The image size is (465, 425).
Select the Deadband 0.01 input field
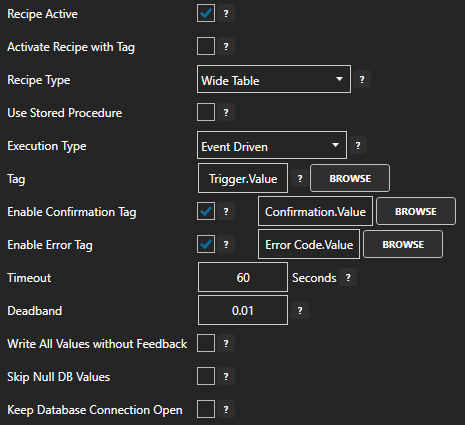[243, 310]
